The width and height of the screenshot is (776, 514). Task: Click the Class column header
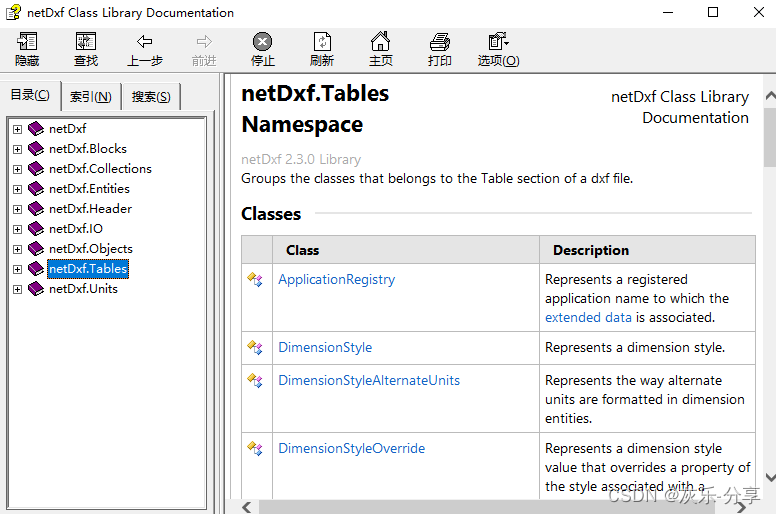pyautogui.click(x=405, y=250)
